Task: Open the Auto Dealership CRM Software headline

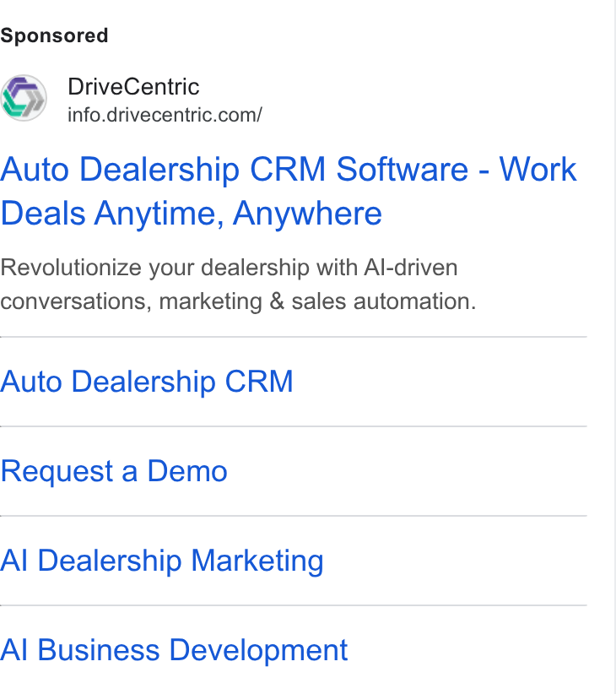Action: pyautogui.click(x=288, y=191)
